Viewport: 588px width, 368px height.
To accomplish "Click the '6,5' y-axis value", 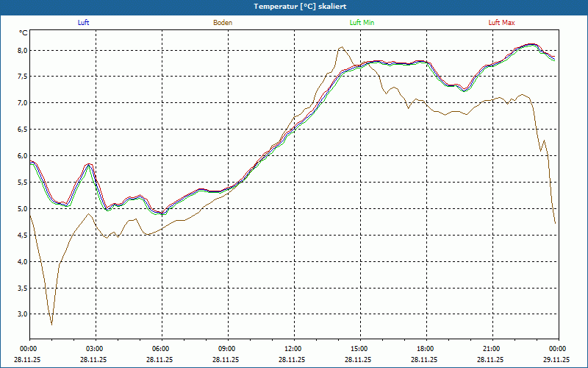I will (x=23, y=130).
